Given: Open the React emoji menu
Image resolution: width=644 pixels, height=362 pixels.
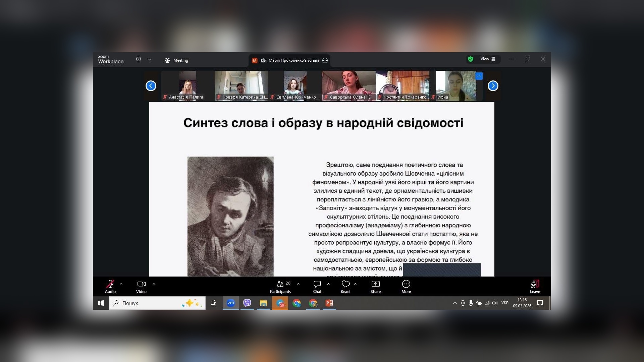Looking at the screenshot, I should [345, 286].
